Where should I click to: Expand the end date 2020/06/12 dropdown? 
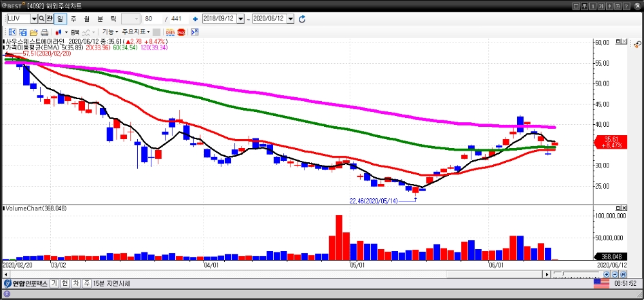click(x=290, y=19)
